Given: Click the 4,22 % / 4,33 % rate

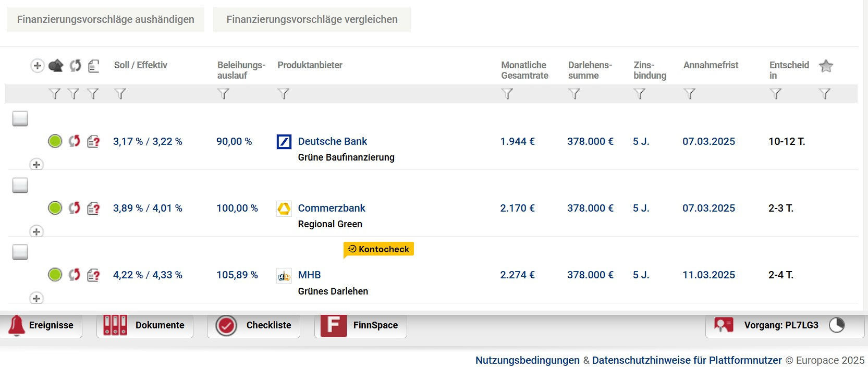Looking at the screenshot, I should [148, 275].
